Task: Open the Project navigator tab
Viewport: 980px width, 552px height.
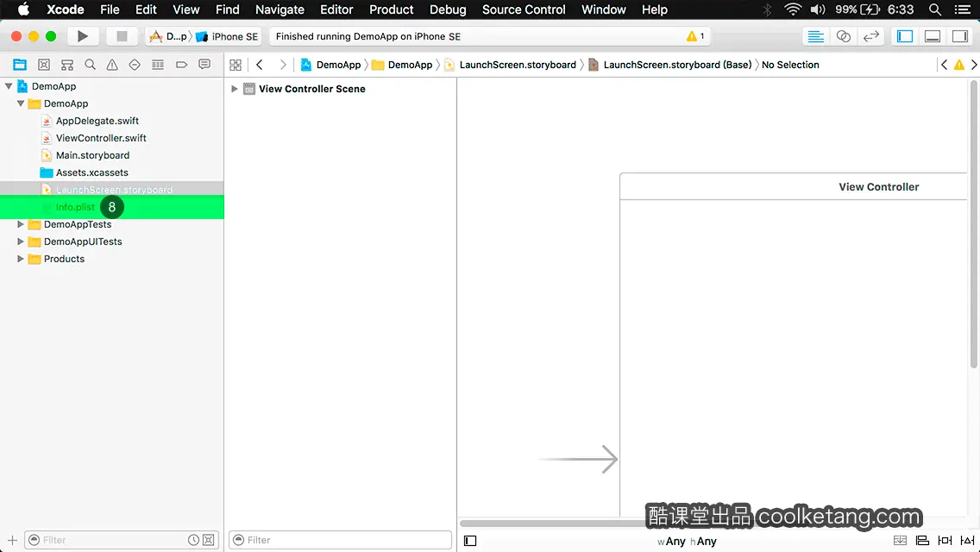Action: [20, 65]
